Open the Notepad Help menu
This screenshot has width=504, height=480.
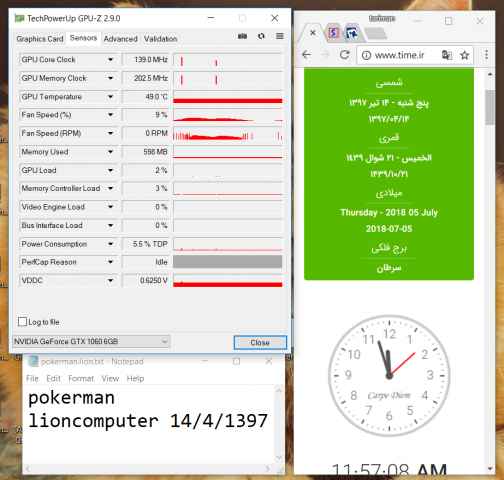click(x=135, y=378)
